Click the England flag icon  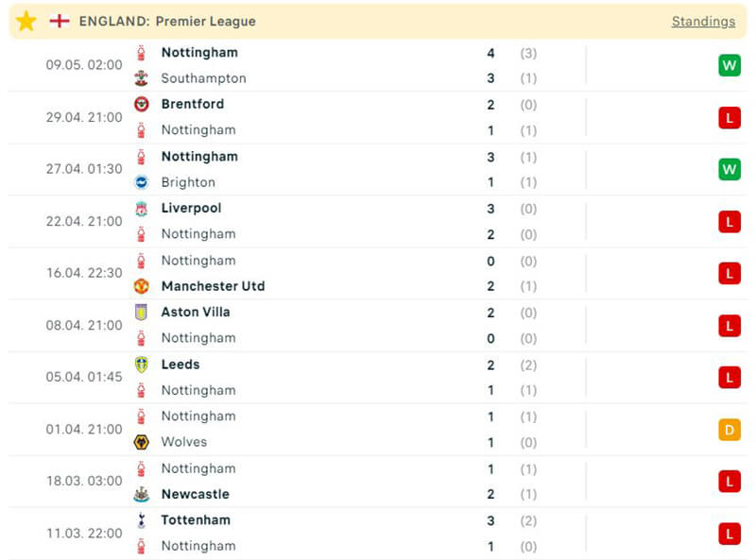[x=60, y=21]
